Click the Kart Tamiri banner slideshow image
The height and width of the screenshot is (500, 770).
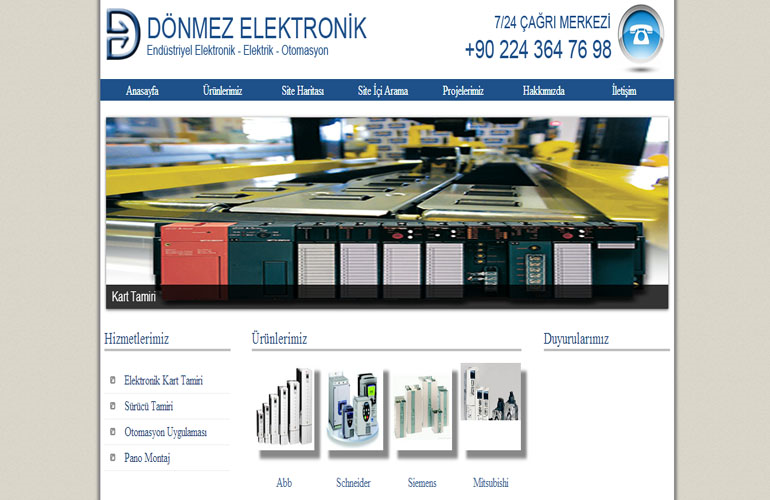(x=387, y=212)
